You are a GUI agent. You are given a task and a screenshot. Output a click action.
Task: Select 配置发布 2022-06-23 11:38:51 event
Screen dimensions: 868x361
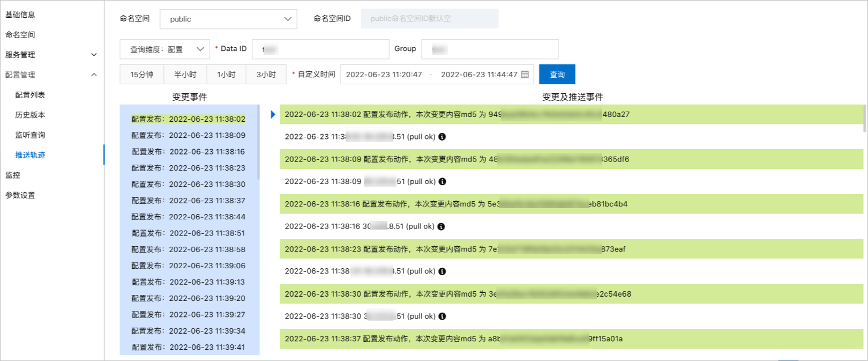point(189,233)
